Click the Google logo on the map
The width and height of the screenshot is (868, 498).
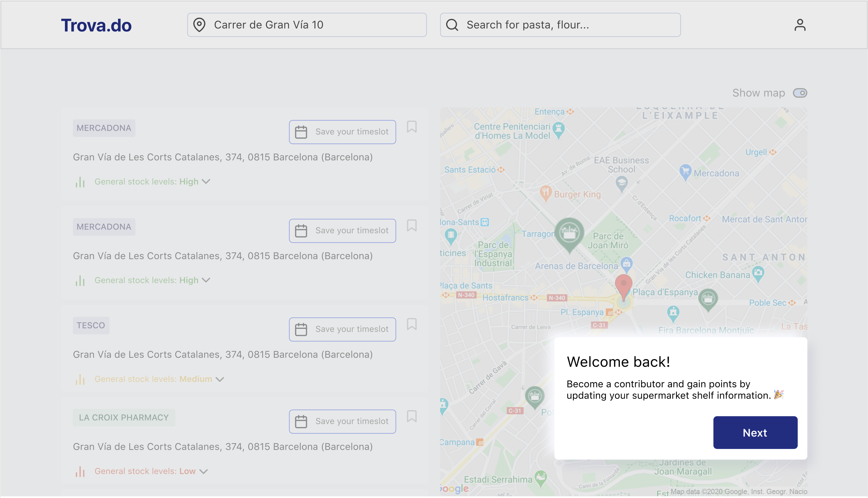click(454, 489)
